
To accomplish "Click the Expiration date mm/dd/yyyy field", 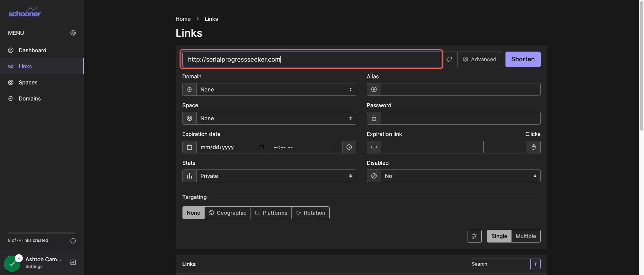I will [233, 147].
